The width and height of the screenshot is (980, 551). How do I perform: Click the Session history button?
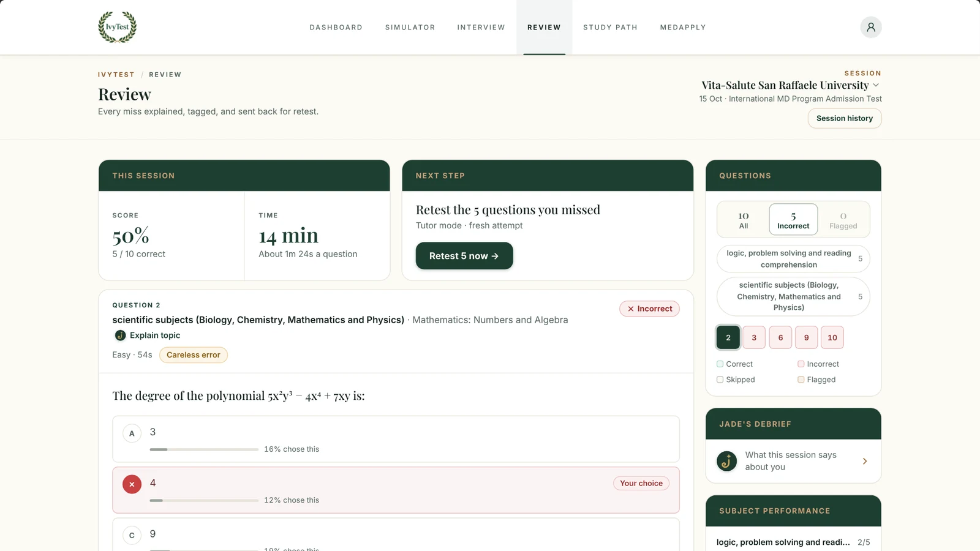(x=845, y=118)
